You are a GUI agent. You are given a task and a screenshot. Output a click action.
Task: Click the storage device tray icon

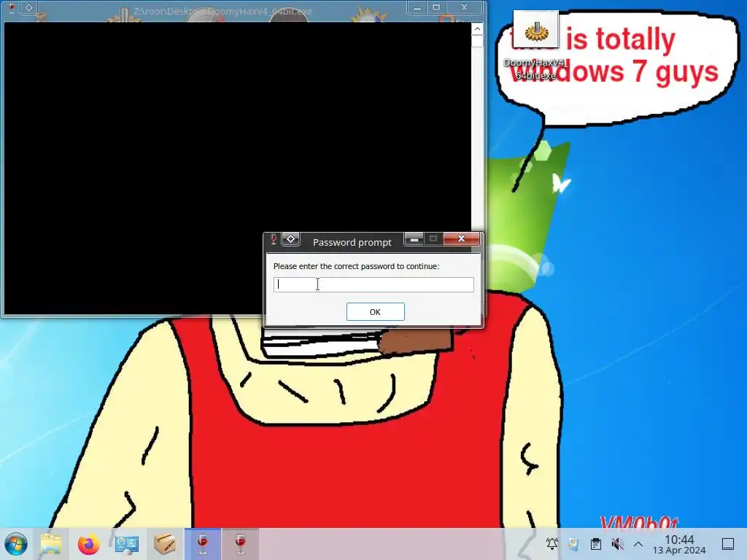point(573,544)
